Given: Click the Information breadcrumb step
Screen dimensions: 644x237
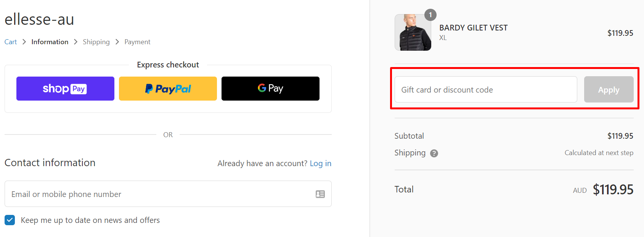Looking at the screenshot, I should tap(50, 42).
